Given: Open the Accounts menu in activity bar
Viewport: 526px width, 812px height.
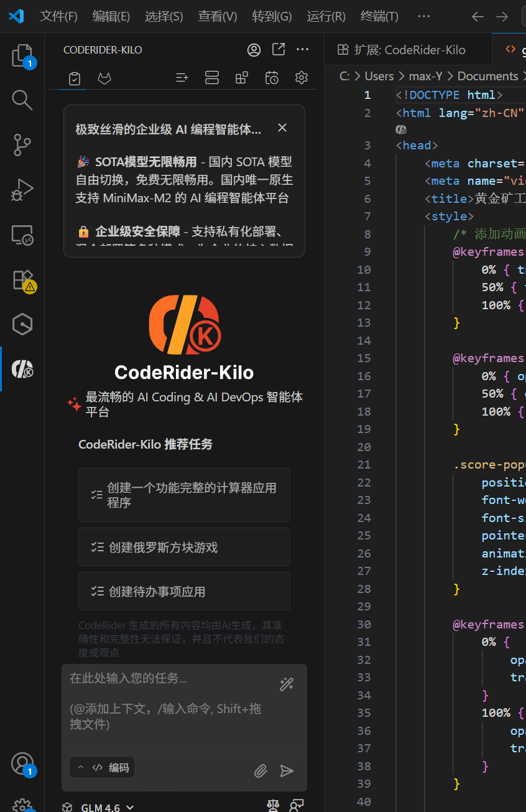Looking at the screenshot, I should point(22,764).
